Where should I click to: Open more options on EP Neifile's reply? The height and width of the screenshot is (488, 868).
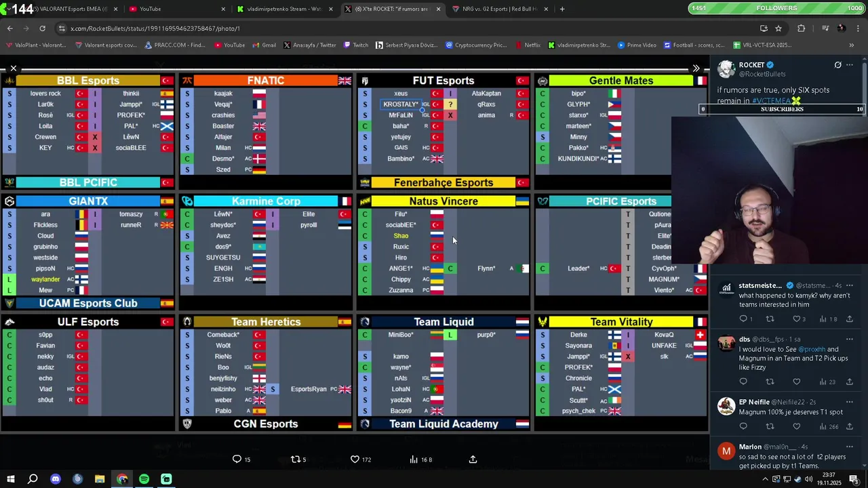tap(850, 402)
